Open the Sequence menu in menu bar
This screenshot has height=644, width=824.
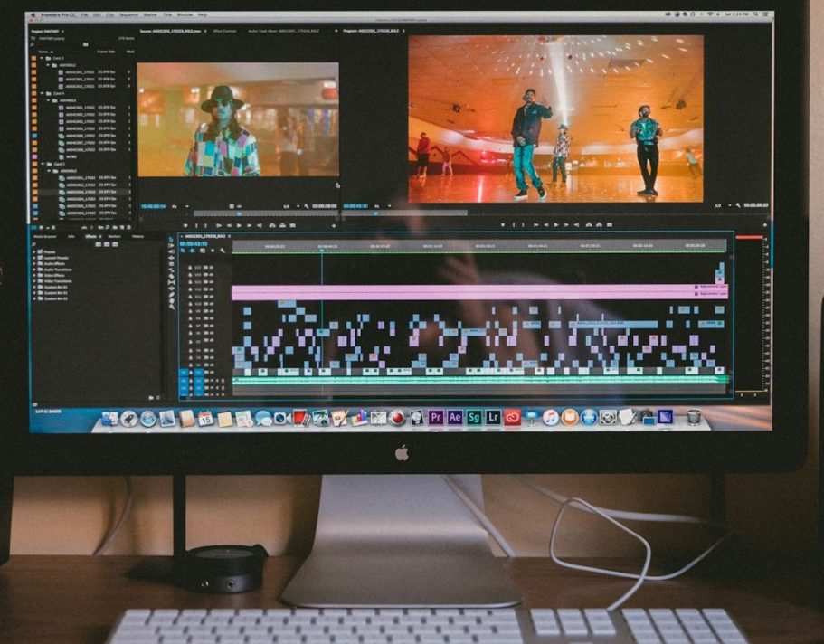point(129,14)
